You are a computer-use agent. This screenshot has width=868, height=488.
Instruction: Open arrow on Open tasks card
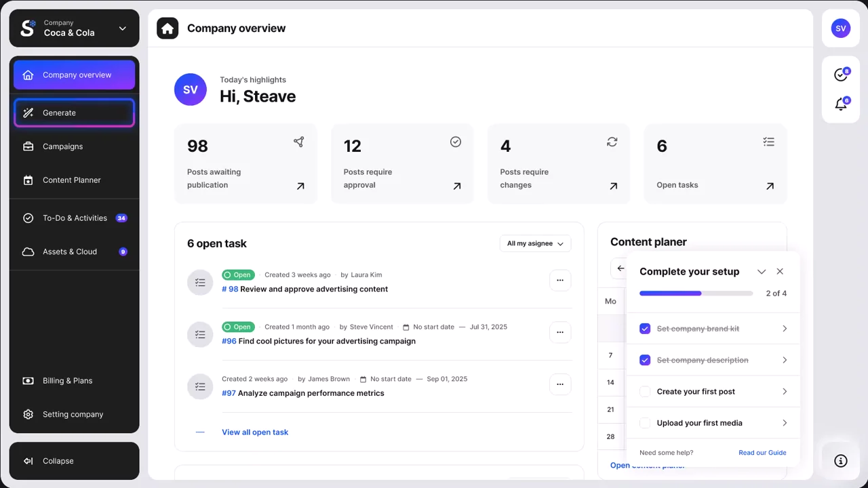point(770,186)
